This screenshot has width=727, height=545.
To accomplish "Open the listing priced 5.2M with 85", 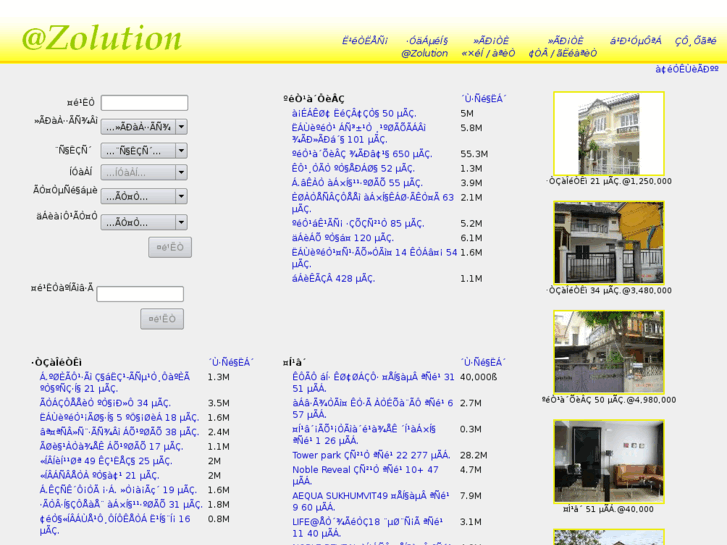I will click(x=358, y=223).
